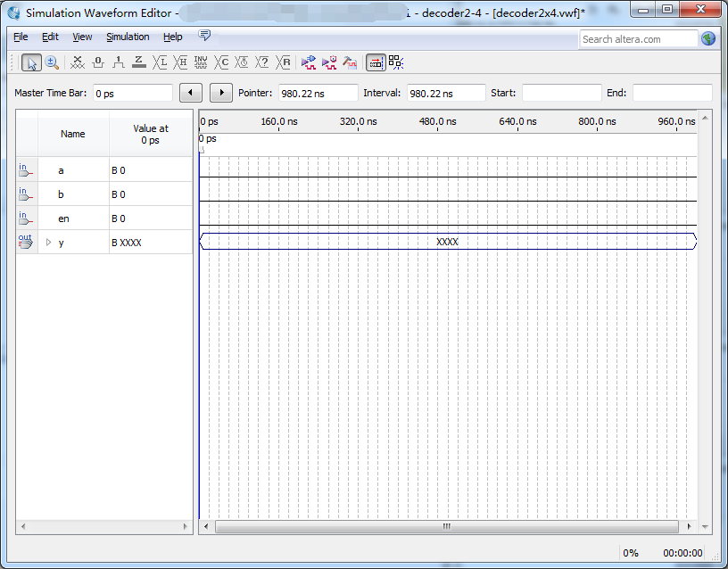
Task: Open the File menu
Action: point(21,37)
